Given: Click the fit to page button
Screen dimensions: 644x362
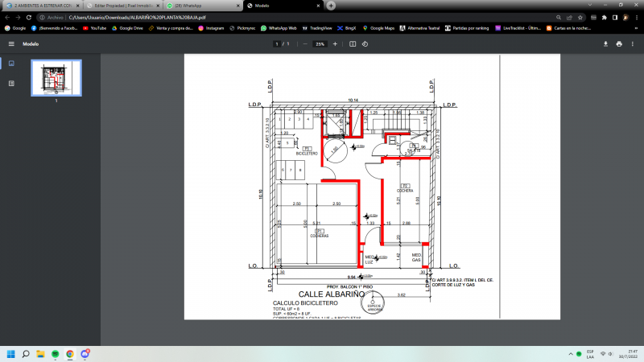Looking at the screenshot, I should [353, 44].
